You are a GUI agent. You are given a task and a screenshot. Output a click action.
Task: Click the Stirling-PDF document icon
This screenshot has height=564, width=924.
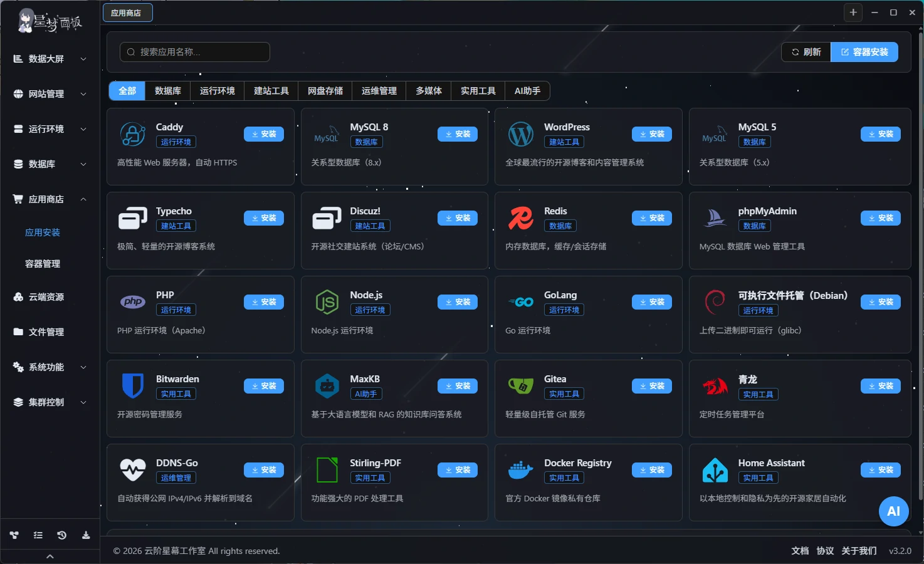(327, 470)
